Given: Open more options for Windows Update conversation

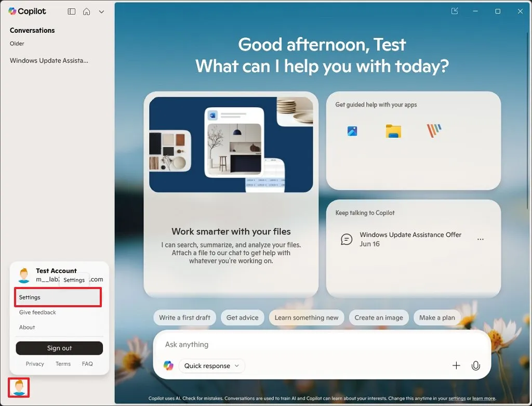Looking at the screenshot, I should click(481, 239).
